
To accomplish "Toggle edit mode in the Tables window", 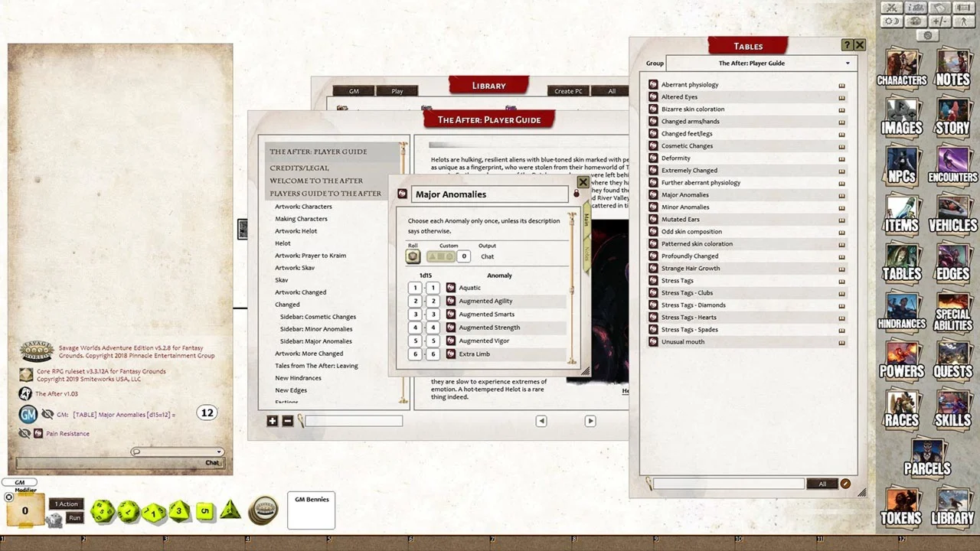I will click(x=845, y=484).
